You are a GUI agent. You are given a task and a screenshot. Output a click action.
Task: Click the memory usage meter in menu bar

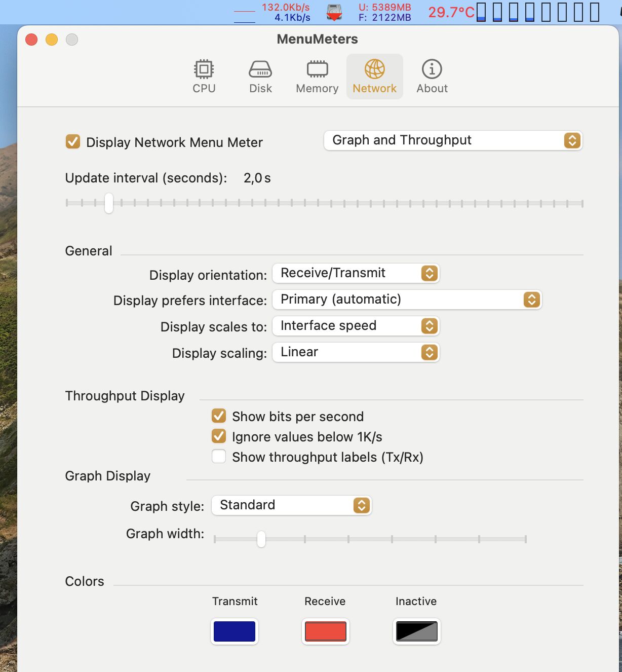(384, 12)
